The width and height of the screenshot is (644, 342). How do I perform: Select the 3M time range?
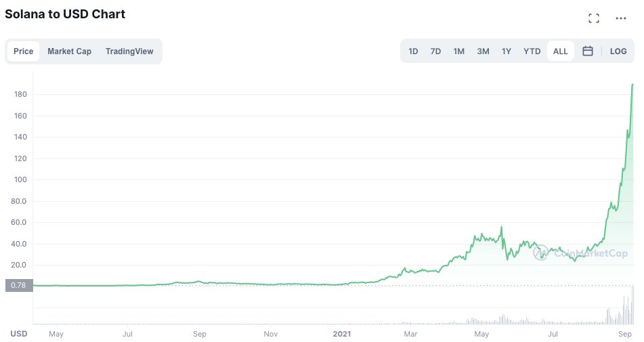(483, 51)
